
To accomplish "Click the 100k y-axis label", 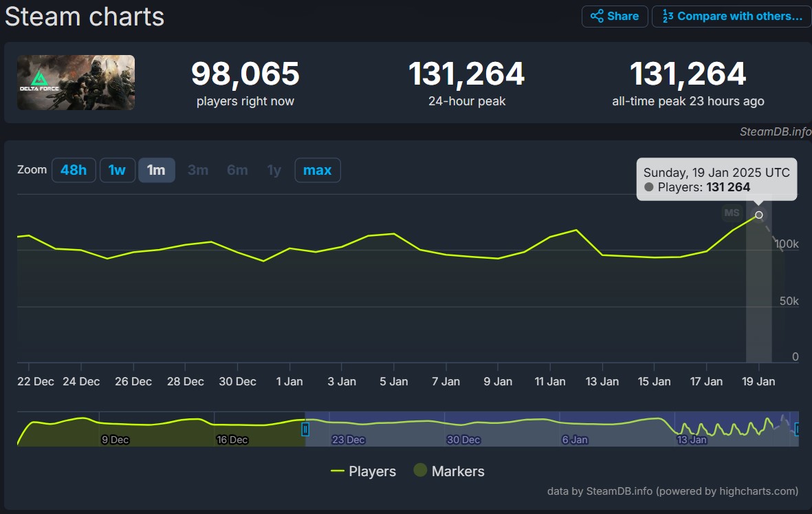I will (787, 244).
